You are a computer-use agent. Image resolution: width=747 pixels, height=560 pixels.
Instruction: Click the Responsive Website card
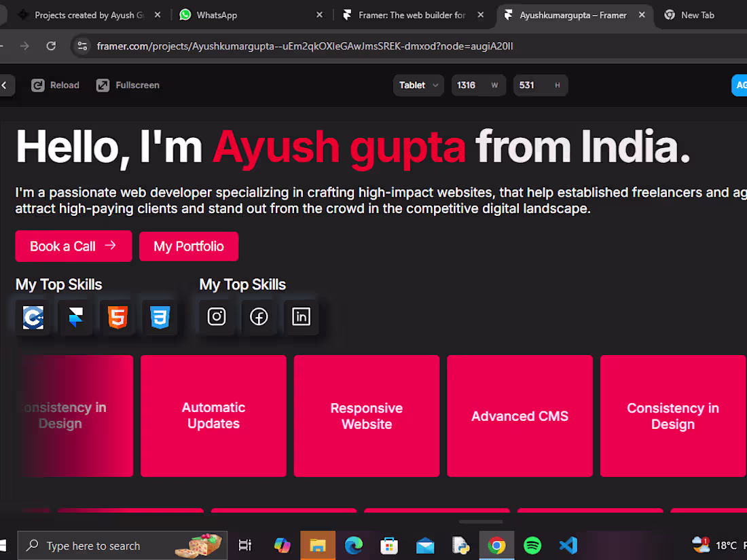click(367, 415)
